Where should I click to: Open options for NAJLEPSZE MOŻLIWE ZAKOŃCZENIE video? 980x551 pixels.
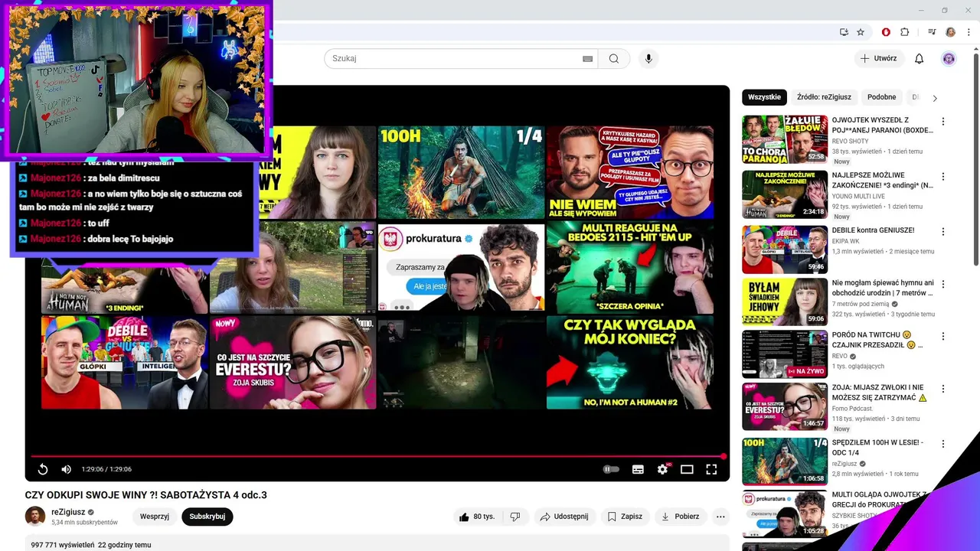coord(943,177)
